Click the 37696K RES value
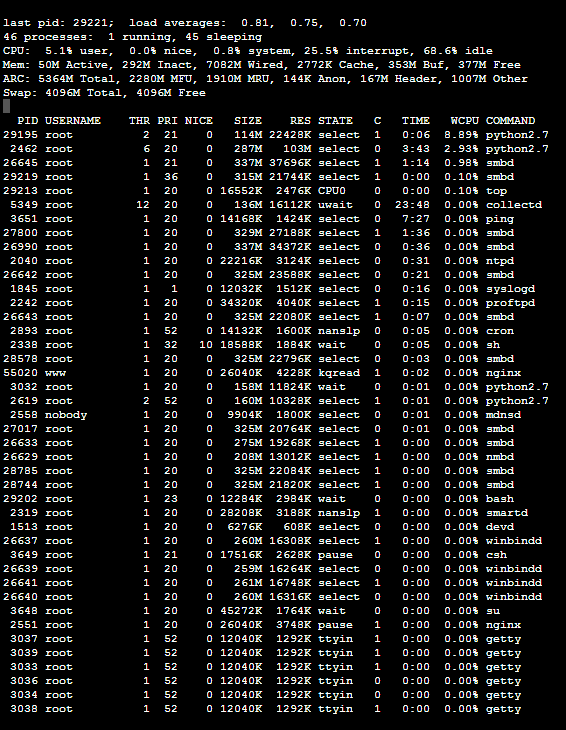The height and width of the screenshot is (730, 566). click(x=290, y=162)
